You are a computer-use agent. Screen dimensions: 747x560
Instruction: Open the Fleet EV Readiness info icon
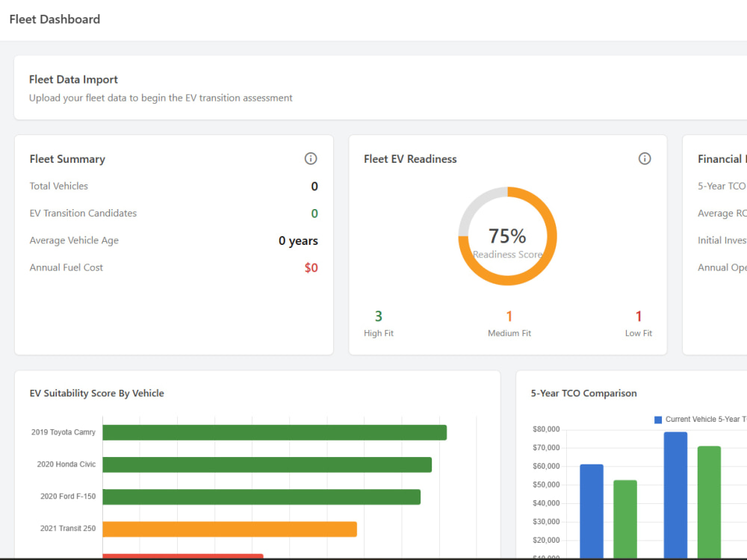645,158
